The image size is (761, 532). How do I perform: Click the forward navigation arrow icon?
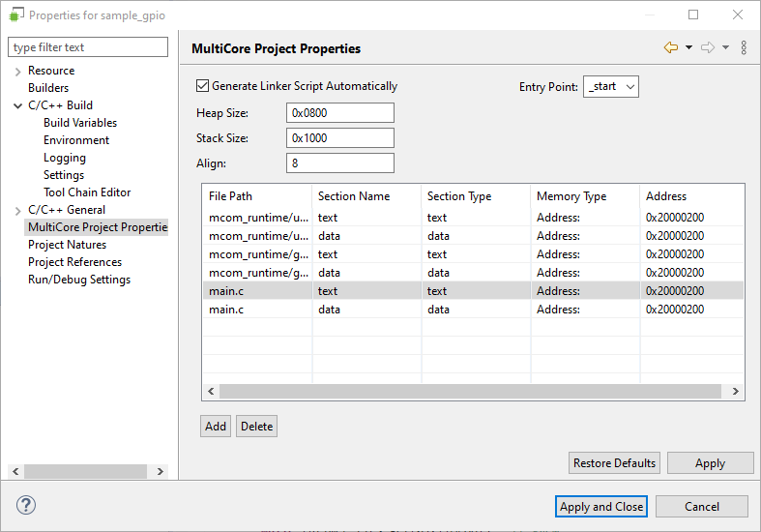coord(708,47)
